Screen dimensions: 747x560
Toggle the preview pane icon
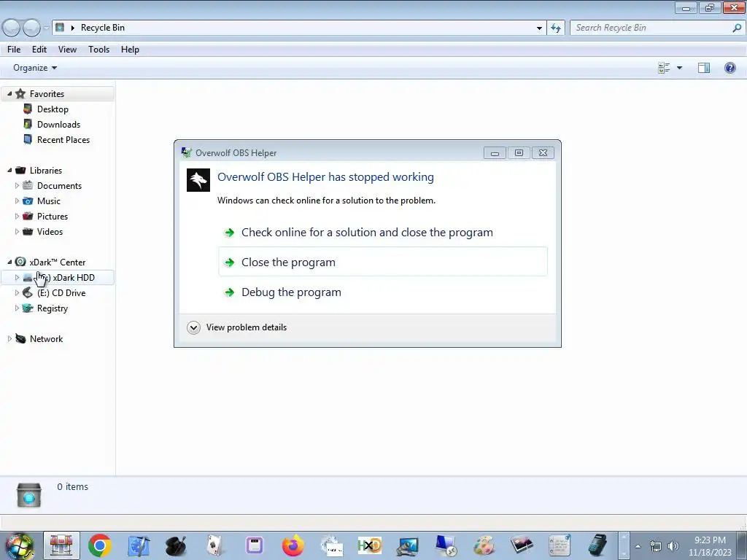click(704, 68)
